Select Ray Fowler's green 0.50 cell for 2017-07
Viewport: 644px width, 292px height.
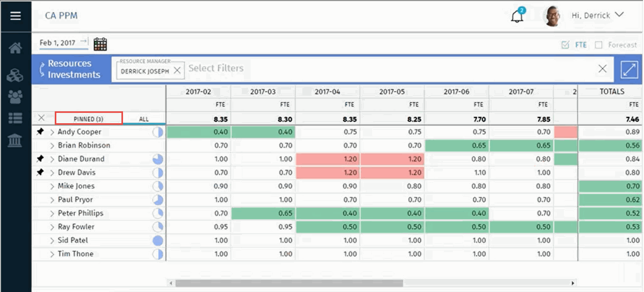click(521, 227)
